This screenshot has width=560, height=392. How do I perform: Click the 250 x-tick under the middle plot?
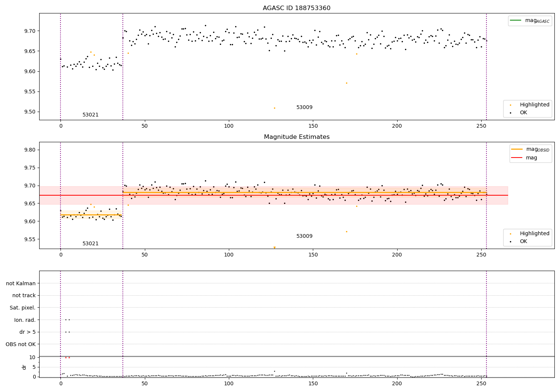coord(481,255)
